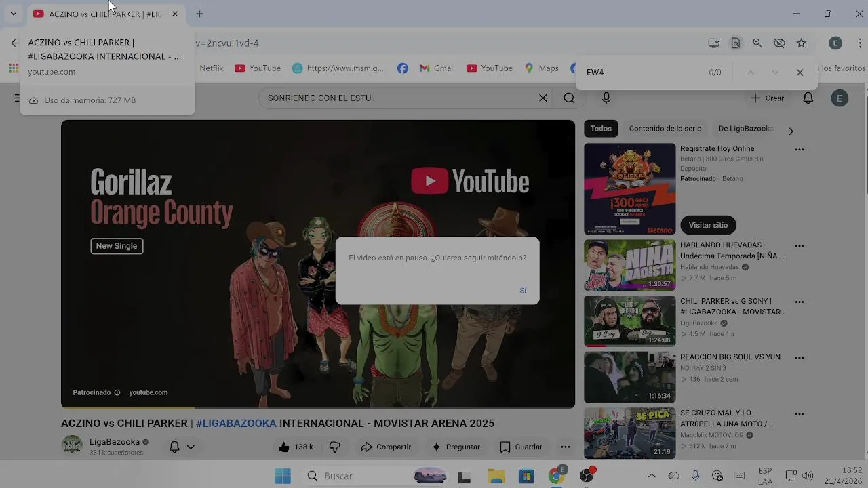Screen dimensions: 868x488
Task: Open more actions ellipsis below the video
Action: tap(565, 447)
